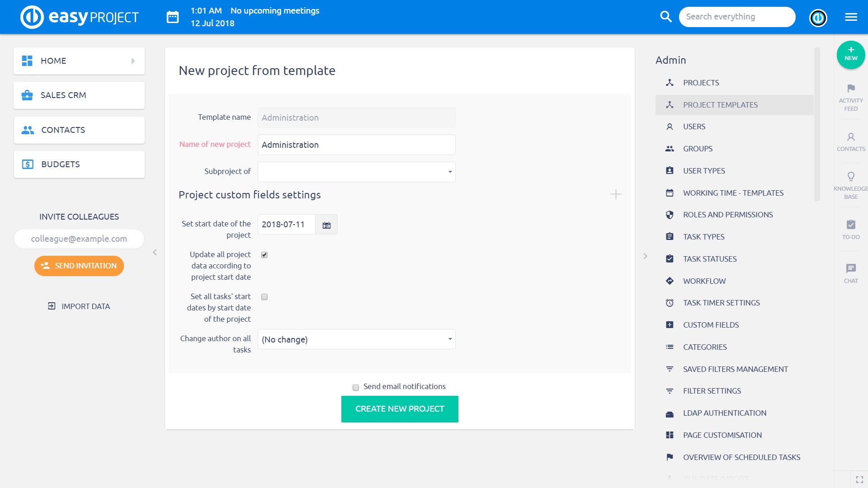Click the Task Timer Settings clock icon
The width and height of the screenshot is (868, 488).
(670, 303)
